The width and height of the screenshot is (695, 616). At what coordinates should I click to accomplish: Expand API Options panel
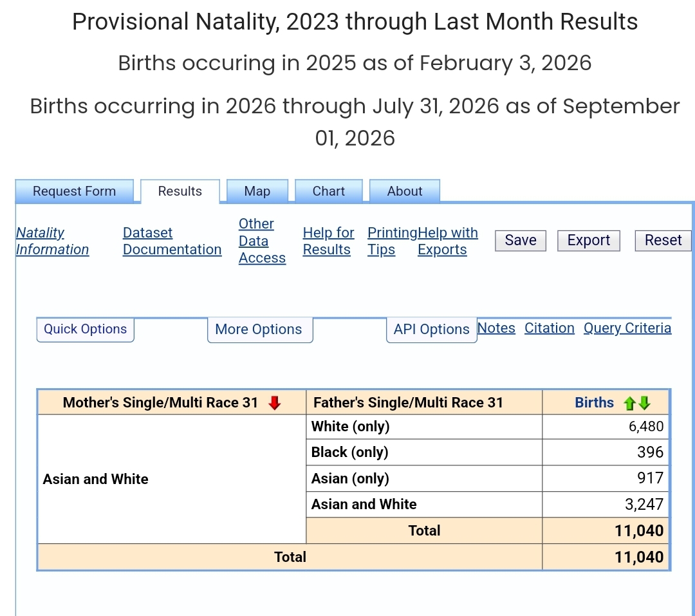coord(432,330)
